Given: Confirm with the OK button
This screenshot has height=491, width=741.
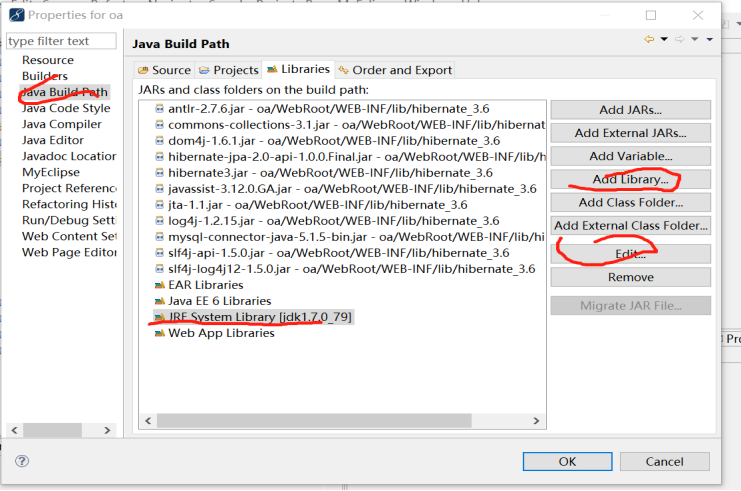Looking at the screenshot, I should point(567,461).
